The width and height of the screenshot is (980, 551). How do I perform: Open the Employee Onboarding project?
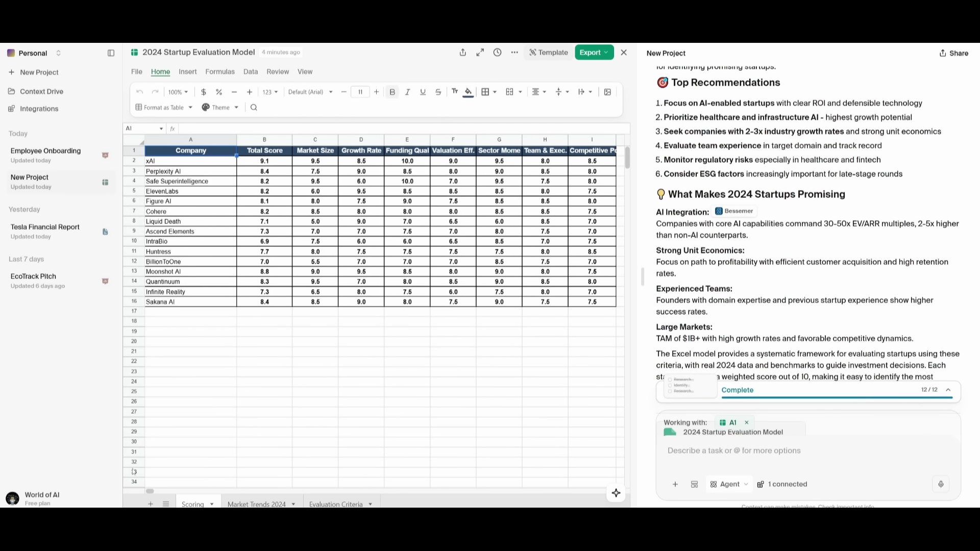pyautogui.click(x=60, y=156)
